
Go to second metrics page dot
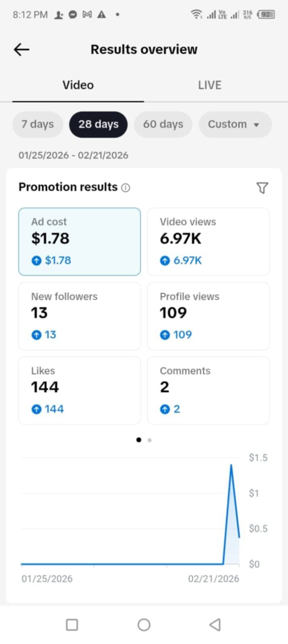pos(150,440)
